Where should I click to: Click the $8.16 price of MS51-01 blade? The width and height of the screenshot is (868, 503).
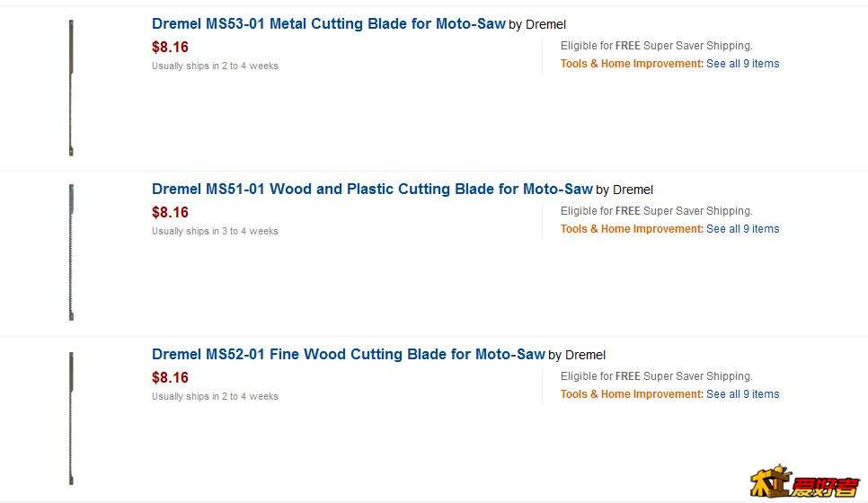click(170, 213)
